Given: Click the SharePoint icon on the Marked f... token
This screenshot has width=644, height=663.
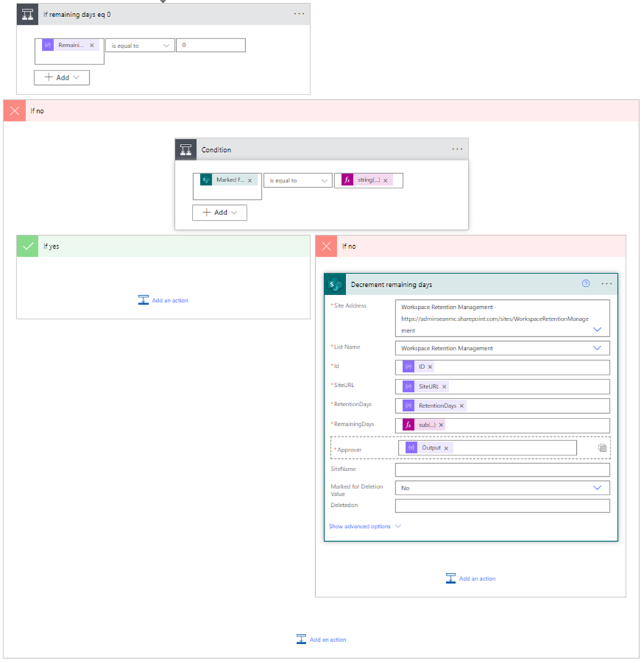Looking at the screenshot, I should [x=206, y=180].
